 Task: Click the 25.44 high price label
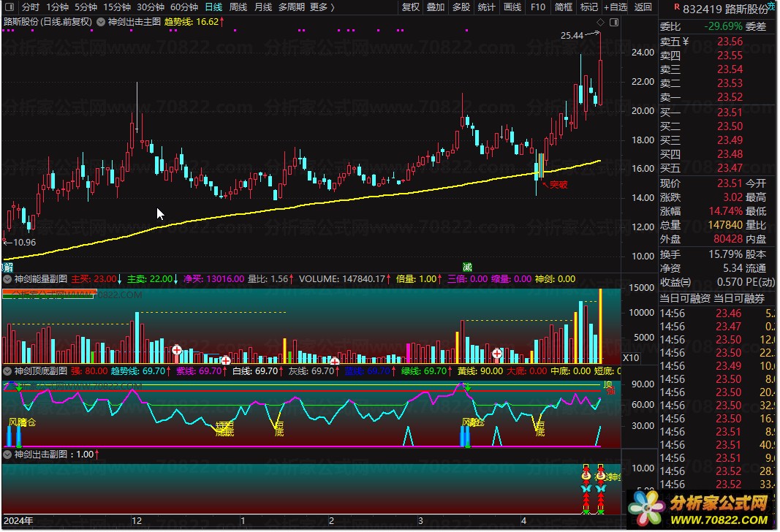572,36
